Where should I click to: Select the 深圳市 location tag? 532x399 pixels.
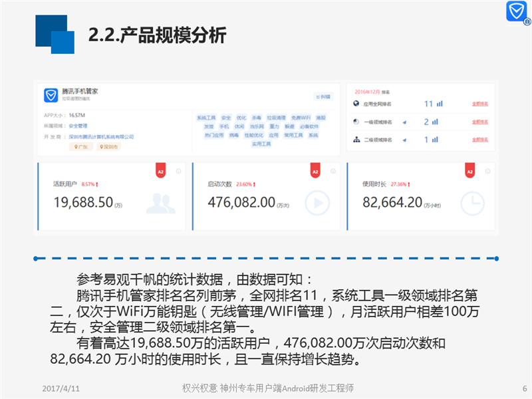(x=108, y=147)
